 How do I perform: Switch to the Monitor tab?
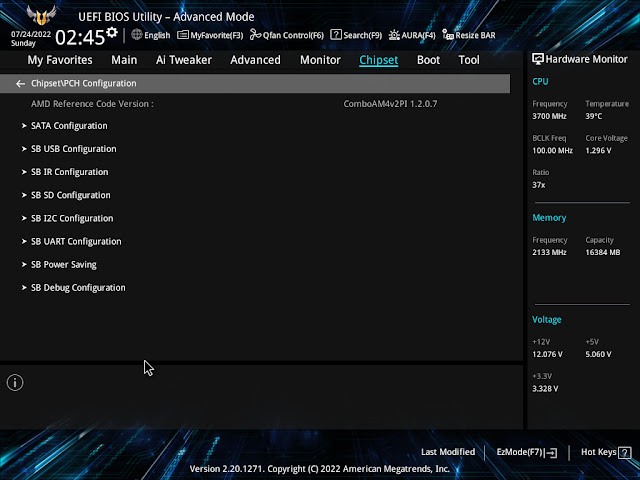tap(320, 60)
